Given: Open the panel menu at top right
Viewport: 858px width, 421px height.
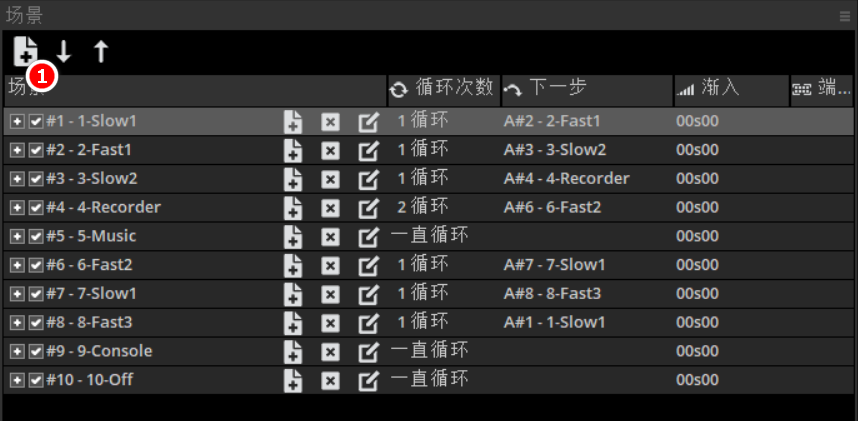Looking at the screenshot, I should coord(845,15).
